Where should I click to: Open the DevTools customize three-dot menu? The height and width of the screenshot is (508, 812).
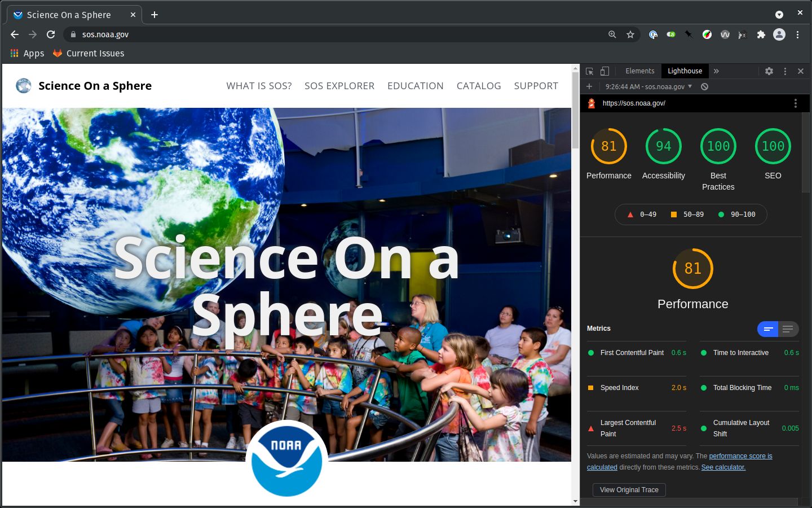coord(785,71)
